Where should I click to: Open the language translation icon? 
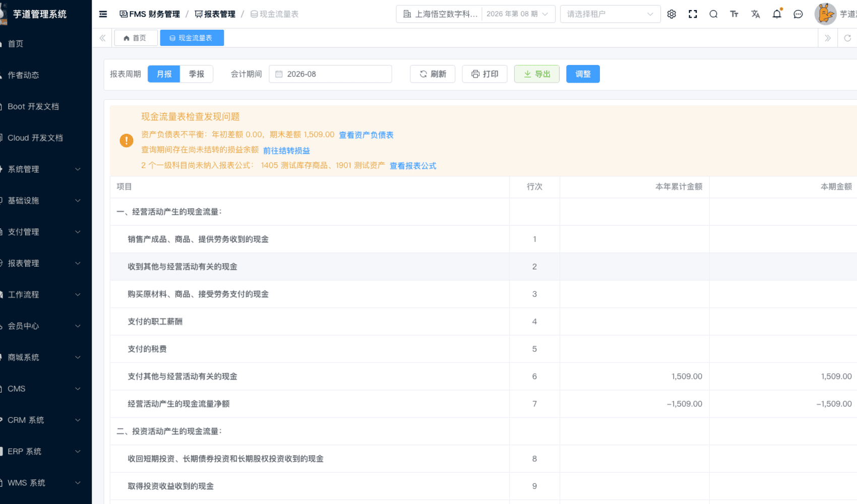pyautogui.click(x=755, y=14)
